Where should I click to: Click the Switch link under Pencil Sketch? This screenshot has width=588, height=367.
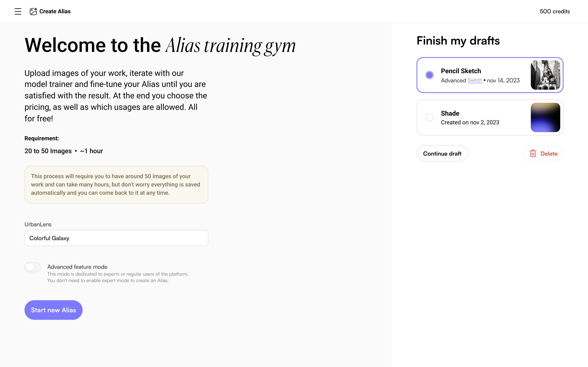tap(475, 80)
